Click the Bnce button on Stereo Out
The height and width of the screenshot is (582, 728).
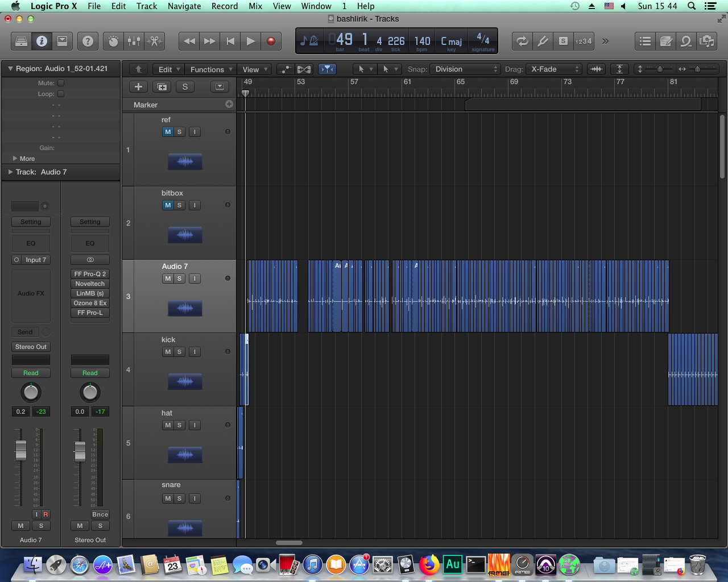coord(100,514)
